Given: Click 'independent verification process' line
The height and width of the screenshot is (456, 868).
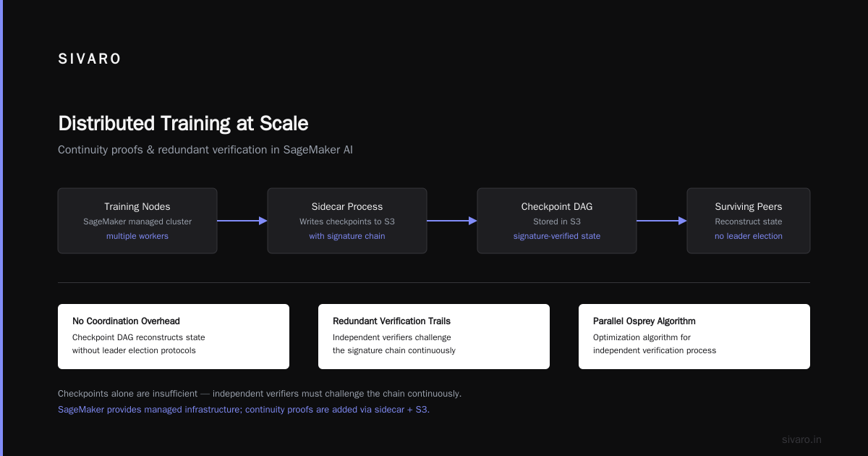Looking at the screenshot, I should point(655,350).
